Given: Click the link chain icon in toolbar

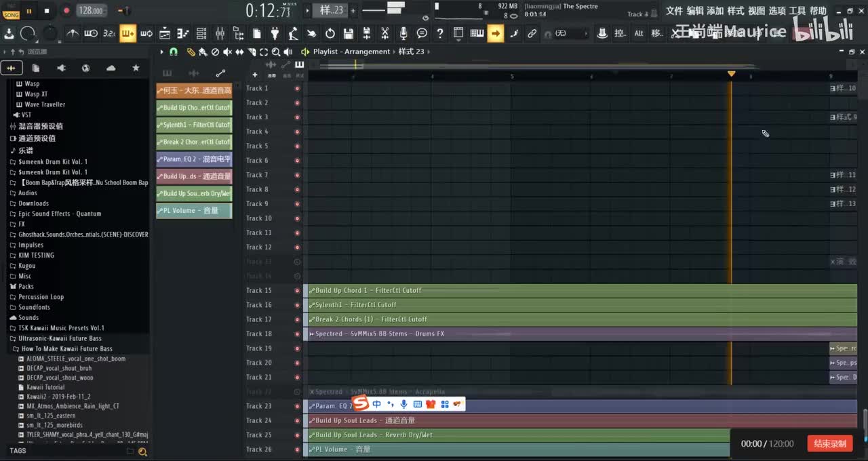Looking at the screenshot, I should pyautogui.click(x=532, y=33).
